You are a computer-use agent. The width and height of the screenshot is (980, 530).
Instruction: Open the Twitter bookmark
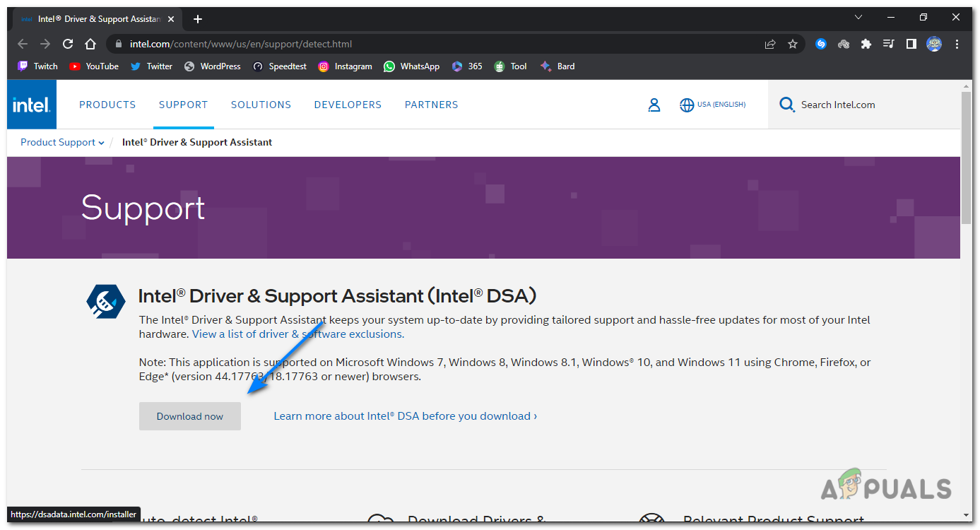[151, 66]
